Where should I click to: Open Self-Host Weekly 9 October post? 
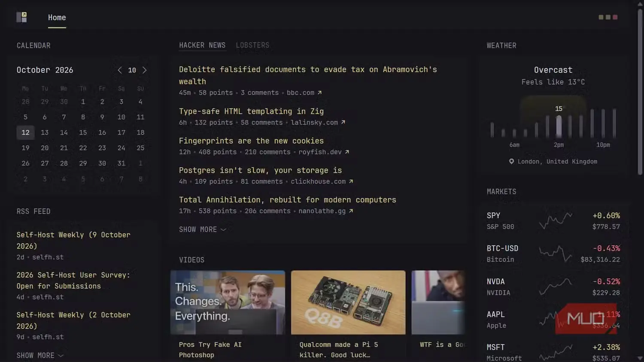click(73, 240)
